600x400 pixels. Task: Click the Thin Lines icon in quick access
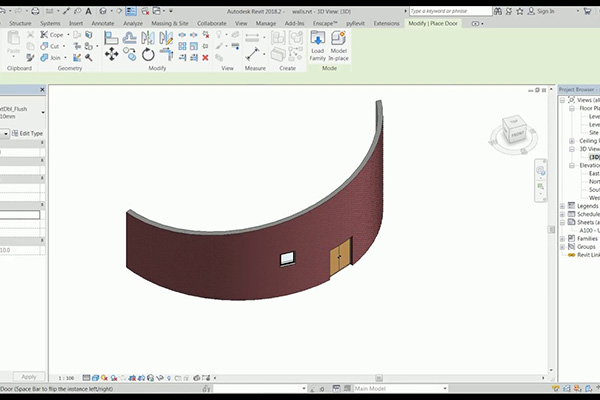coord(131,11)
